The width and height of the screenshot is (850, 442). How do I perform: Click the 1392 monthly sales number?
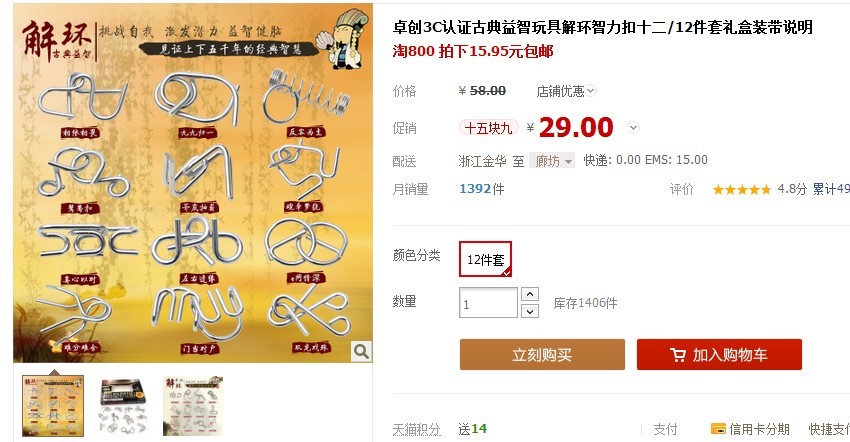pyautogui.click(x=475, y=189)
